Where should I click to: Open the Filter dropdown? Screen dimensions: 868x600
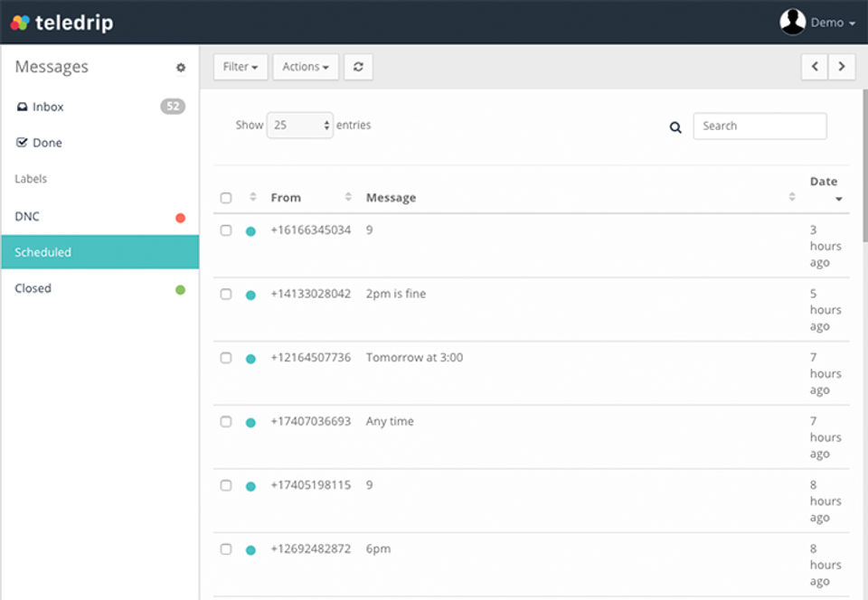[241, 66]
